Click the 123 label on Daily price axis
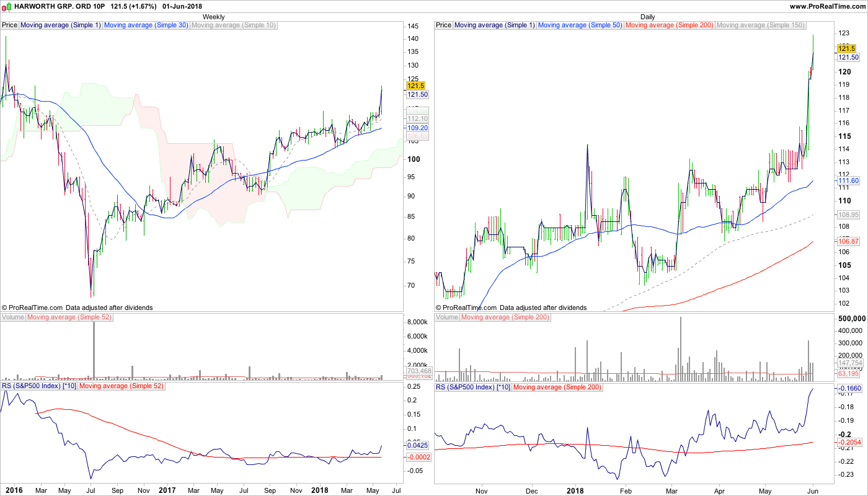Screen dimensions: 868x496 pos(844,33)
